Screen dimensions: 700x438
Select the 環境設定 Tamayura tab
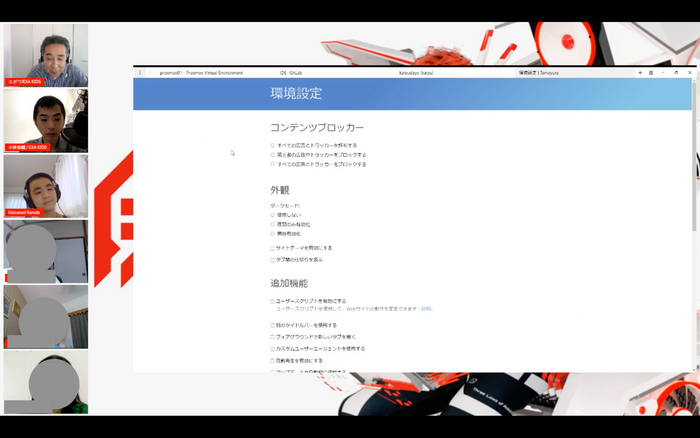click(542, 72)
